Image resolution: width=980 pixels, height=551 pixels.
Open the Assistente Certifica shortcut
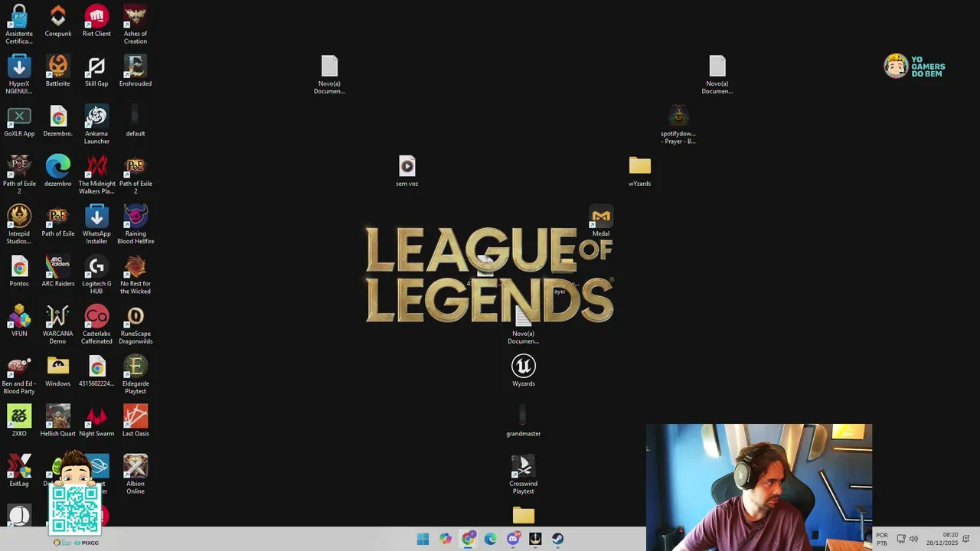coord(19,24)
